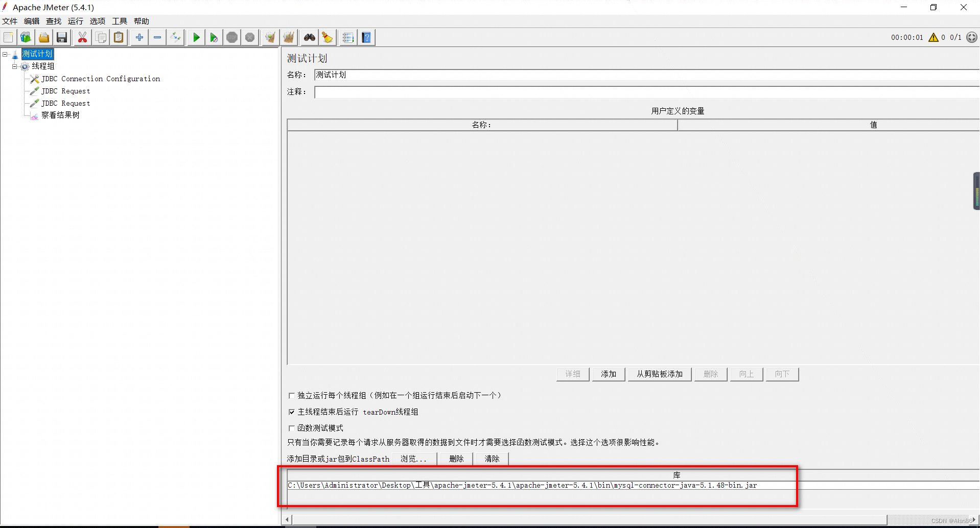Click the 清除 classpath button

tap(492, 459)
